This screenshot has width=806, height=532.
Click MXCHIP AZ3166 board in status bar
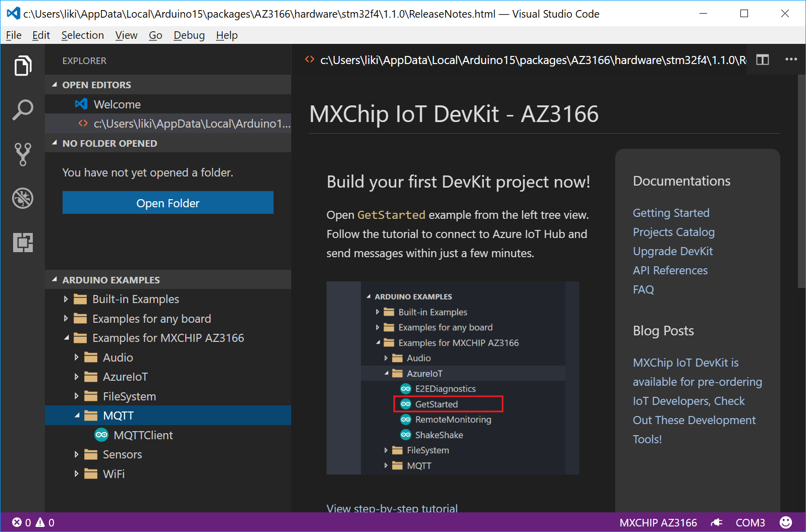tap(658, 523)
